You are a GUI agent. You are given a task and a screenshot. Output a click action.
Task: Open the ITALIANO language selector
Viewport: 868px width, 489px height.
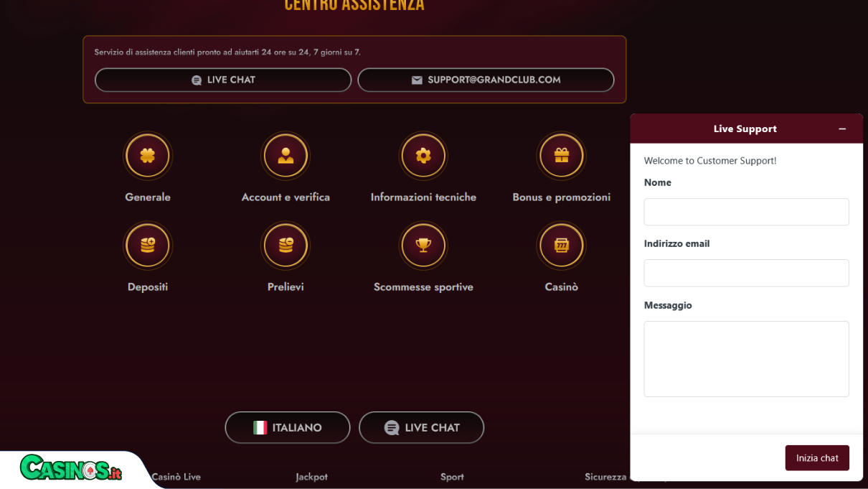coord(288,427)
